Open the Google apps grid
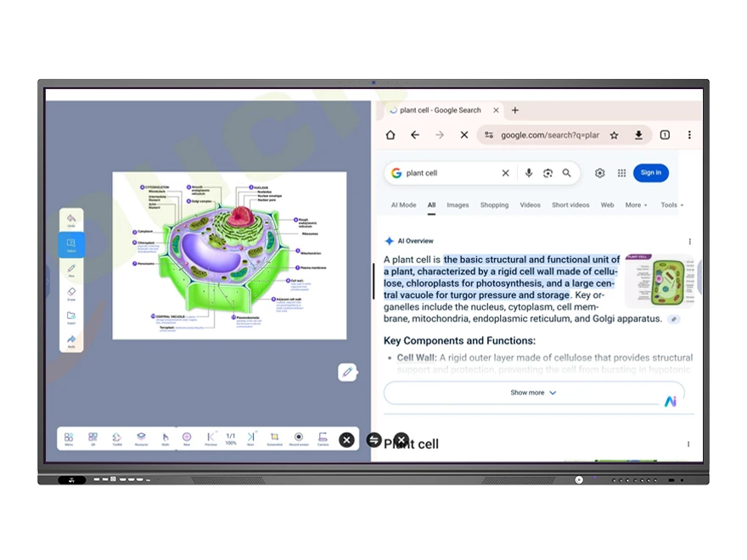Viewport: 747px width, 560px height. click(621, 173)
